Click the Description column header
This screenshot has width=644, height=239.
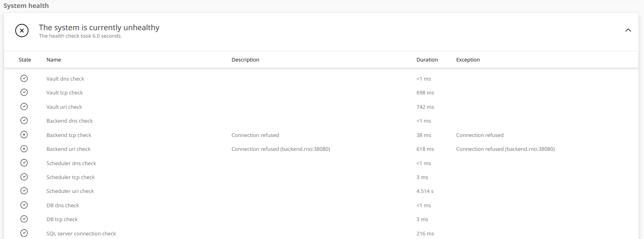pyautogui.click(x=245, y=60)
